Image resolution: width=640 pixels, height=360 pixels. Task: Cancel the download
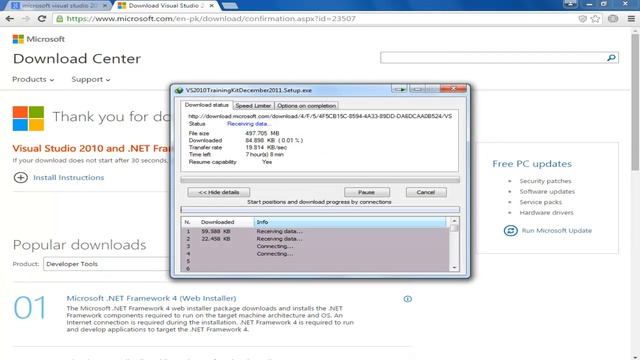426,192
